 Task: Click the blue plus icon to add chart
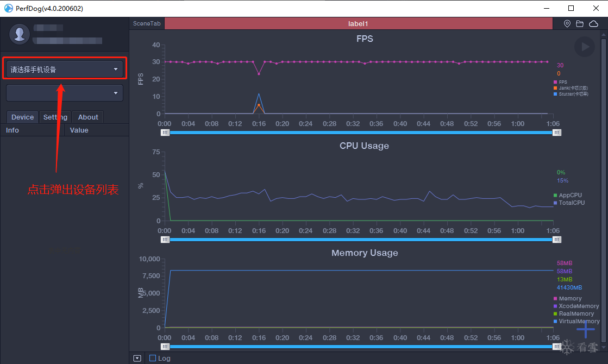(x=586, y=329)
